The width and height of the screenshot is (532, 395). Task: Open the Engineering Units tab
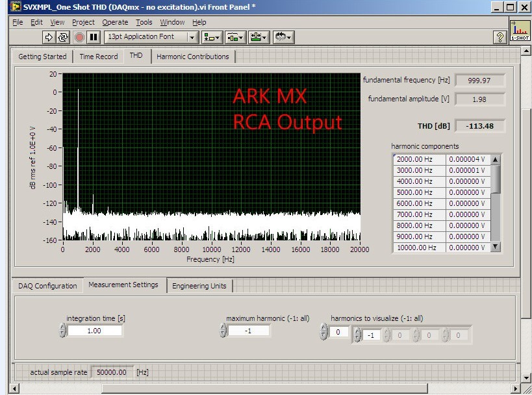199,286
